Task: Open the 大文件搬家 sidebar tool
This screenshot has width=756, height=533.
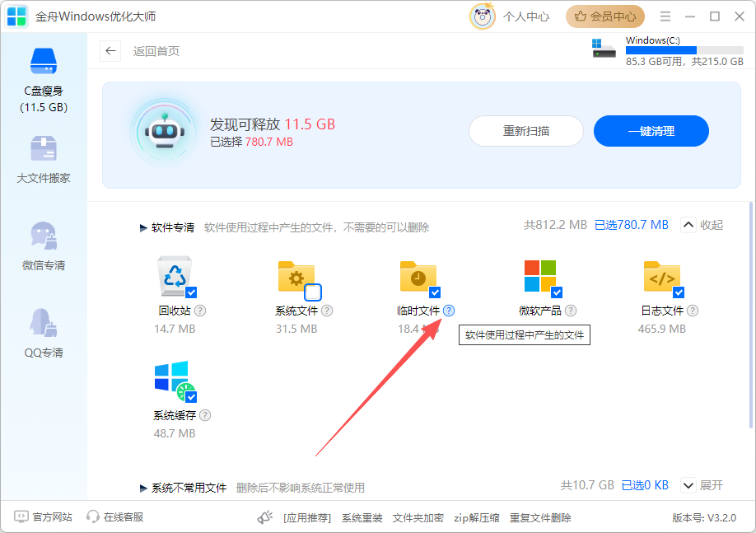Action: (44, 160)
